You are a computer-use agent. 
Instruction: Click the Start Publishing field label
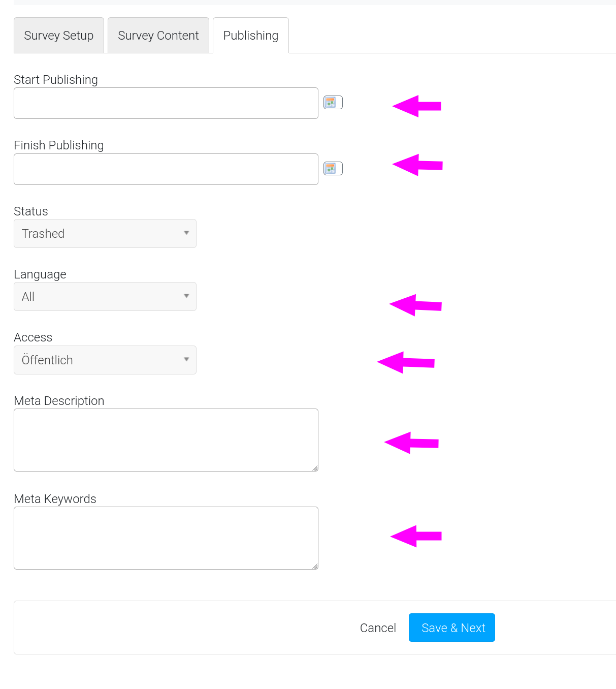56,80
